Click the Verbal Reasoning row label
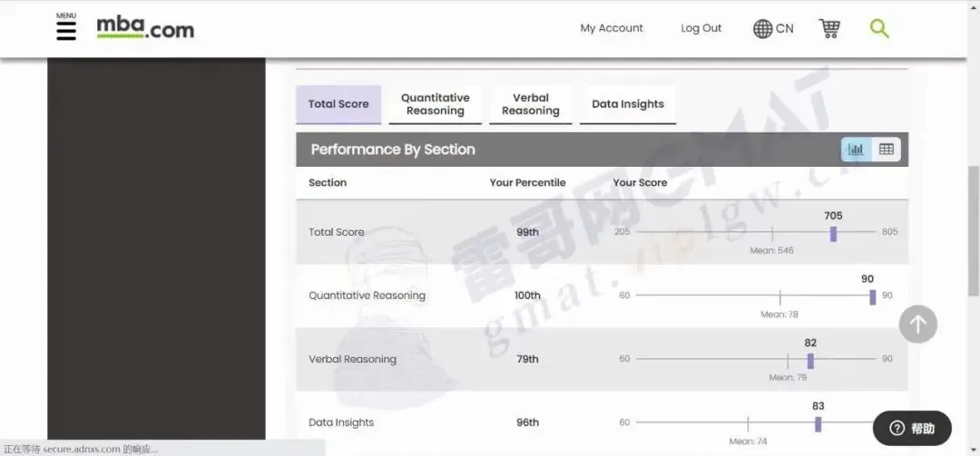The width and height of the screenshot is (980, 456). click(x=352, y=359)
